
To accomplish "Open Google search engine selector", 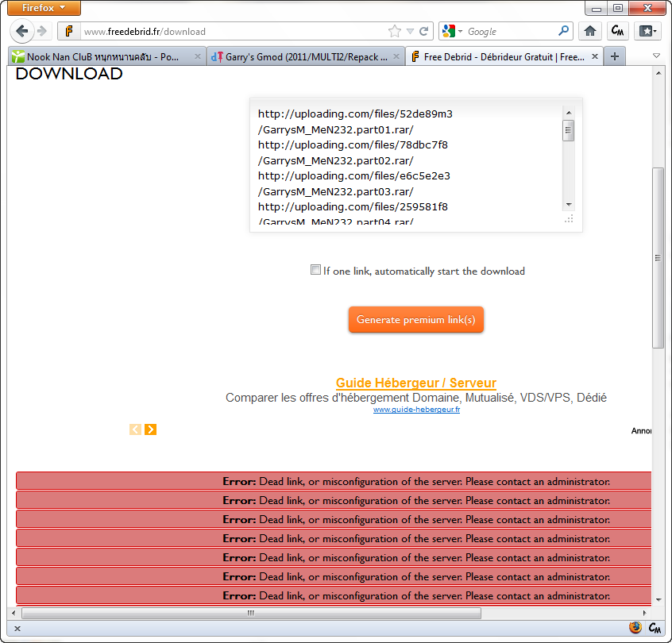I will coord(453,31).
